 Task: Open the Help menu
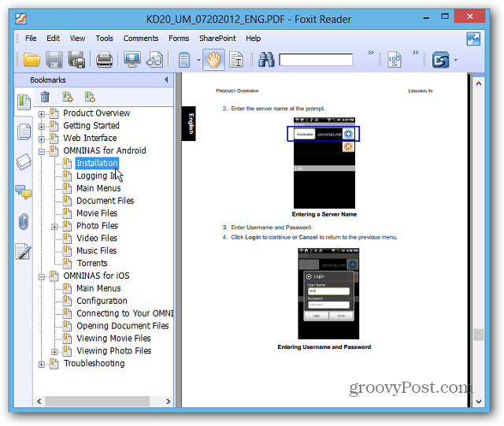pos(254,39)
